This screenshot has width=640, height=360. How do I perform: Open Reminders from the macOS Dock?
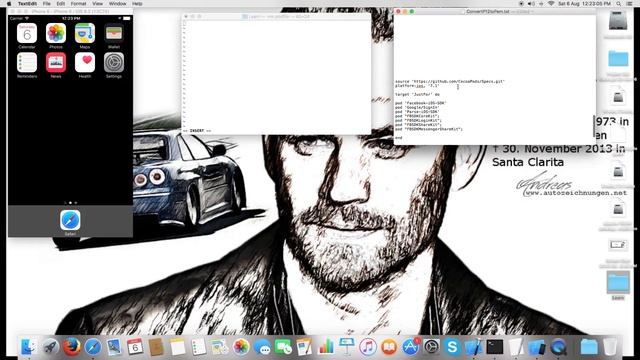click(x=199, y=347)
